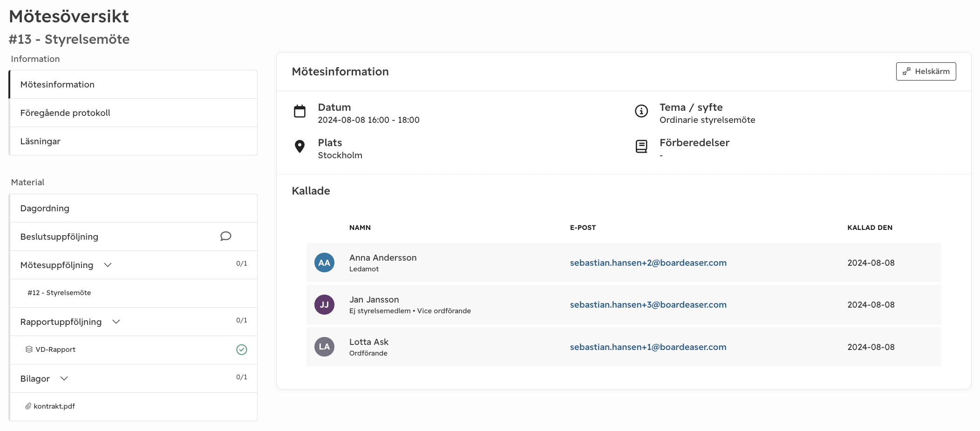Click the Ledamot role under Anna Andersson
The image size is (980, 431).
(x=364, y=269)
